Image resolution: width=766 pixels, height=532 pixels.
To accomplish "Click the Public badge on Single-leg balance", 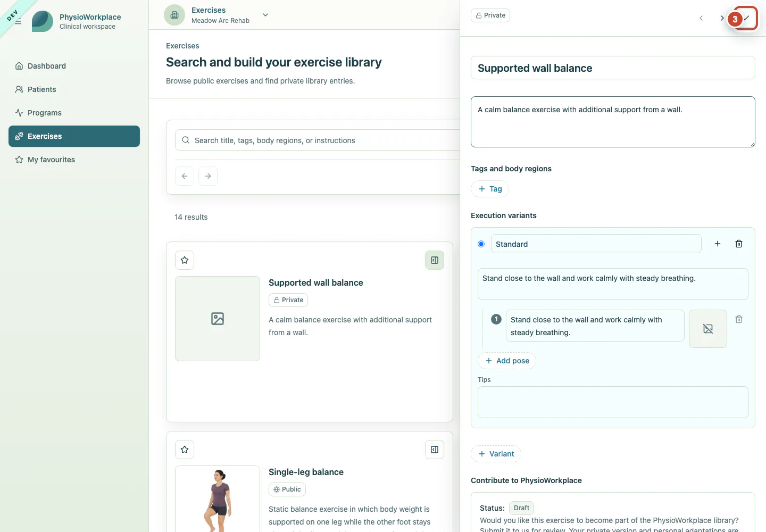I will coord(287,489).
